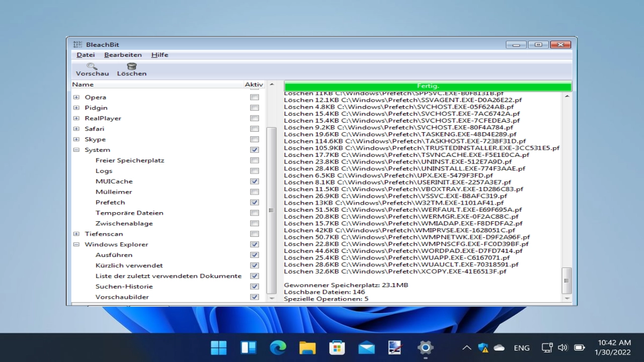Untick the System checkbox
644x362 pixels.
click(x=255, y=150)
